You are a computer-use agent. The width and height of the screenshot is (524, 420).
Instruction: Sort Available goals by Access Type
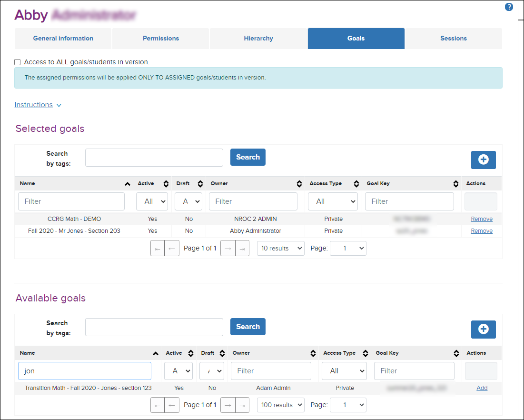tap(365, 353)
